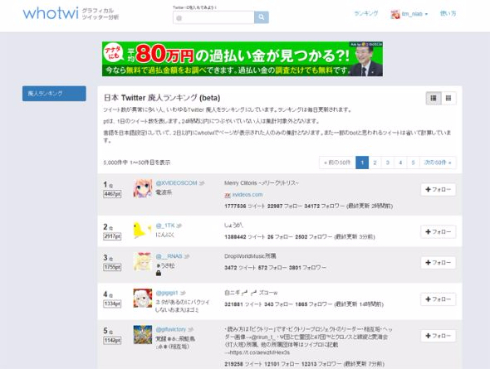490x369 pixels.
Task: Open @_1TK profile link
Action: 165,226
